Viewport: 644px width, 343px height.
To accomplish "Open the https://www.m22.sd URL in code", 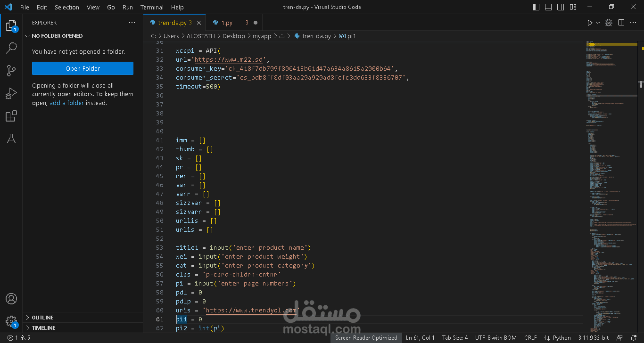I will pos(229,59).
